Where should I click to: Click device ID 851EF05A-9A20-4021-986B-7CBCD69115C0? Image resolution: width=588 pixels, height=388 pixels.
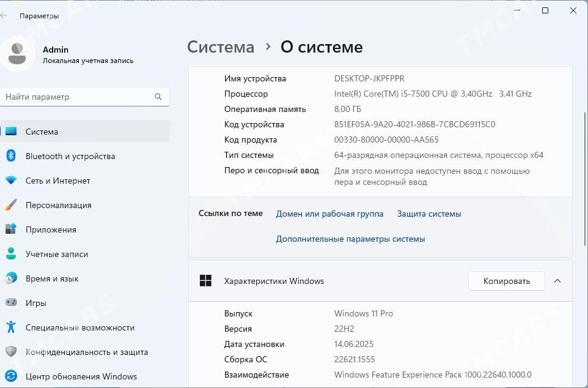414,124
